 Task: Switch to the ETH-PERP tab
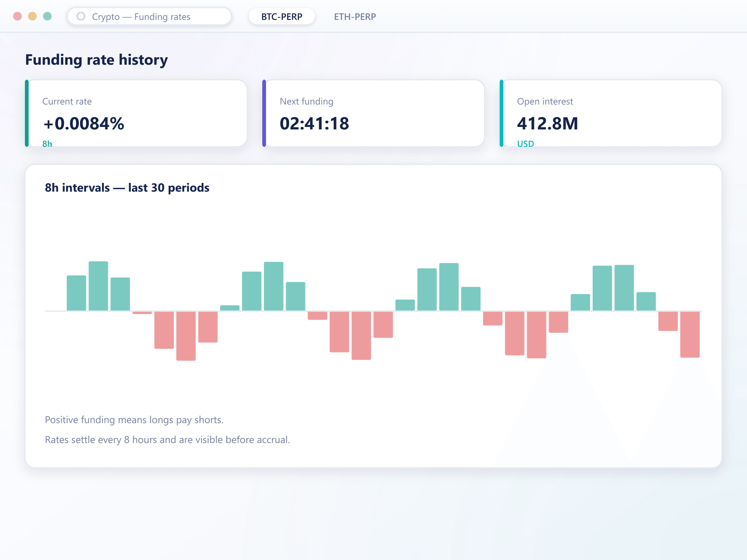355,17
